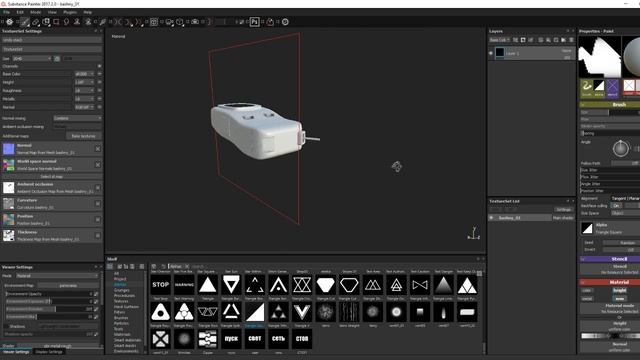Click the camera icon in the toolbar
The width and height of the screenshot is (640, 360).
(x=195, y=22)
